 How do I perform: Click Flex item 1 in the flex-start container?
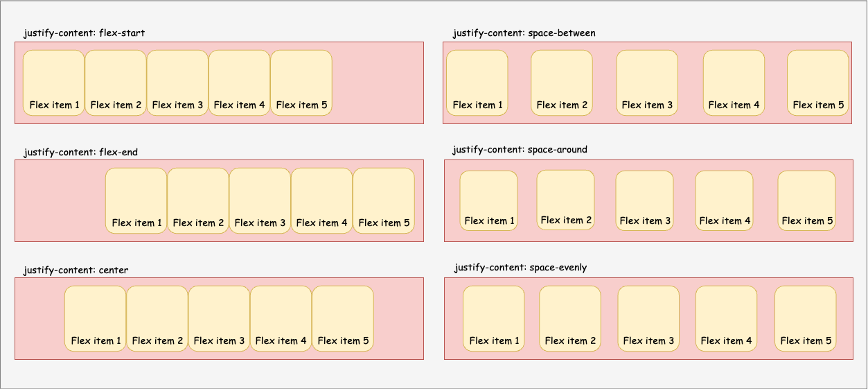54,83
